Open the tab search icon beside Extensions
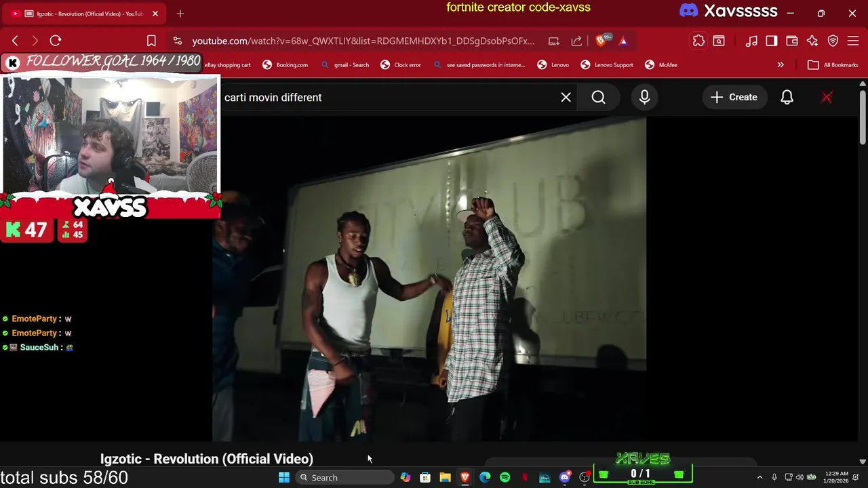 click(719, 41)
